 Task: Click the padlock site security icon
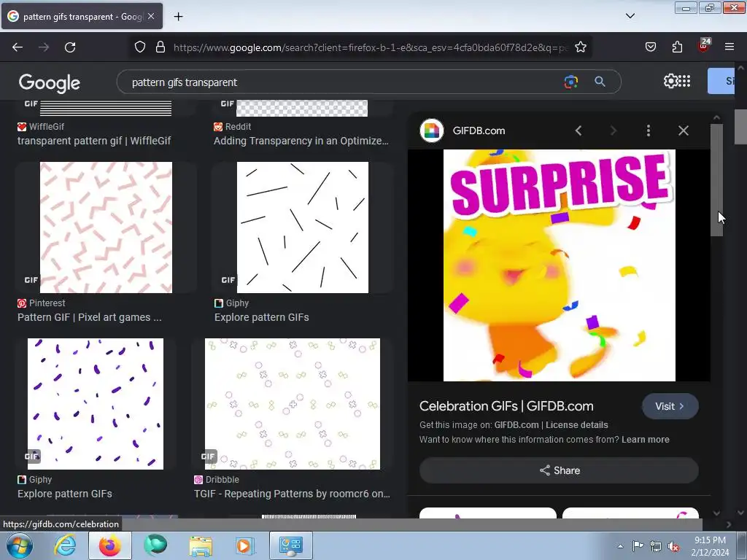160,47
